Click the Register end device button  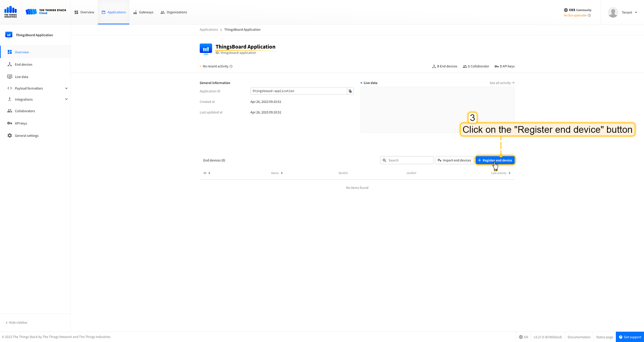(495, 160)
